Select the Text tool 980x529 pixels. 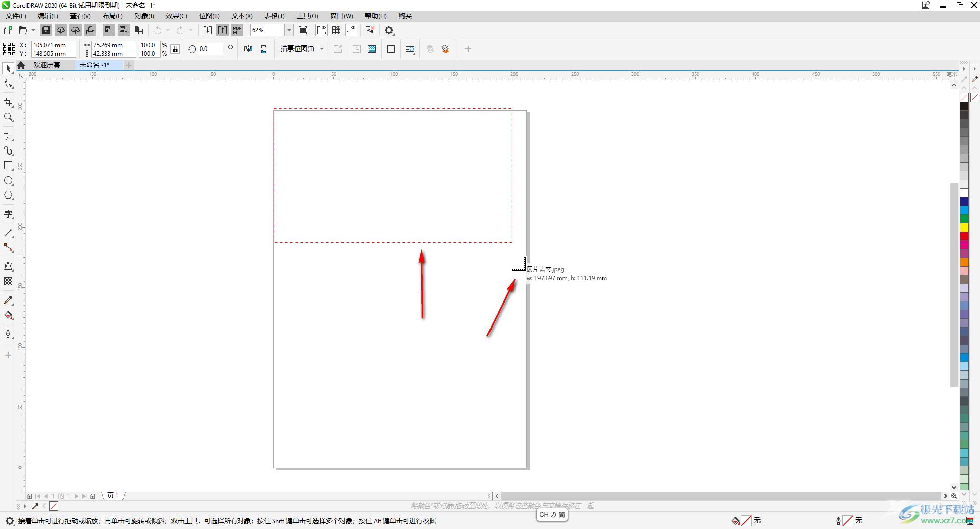point(8,214)
